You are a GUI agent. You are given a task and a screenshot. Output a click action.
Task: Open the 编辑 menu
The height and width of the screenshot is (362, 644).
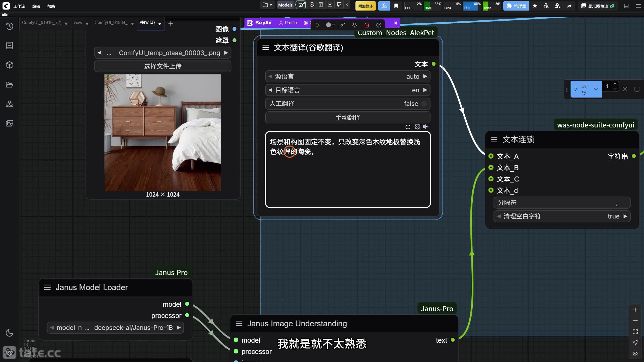pyautogui.click(x=36, y=6)
